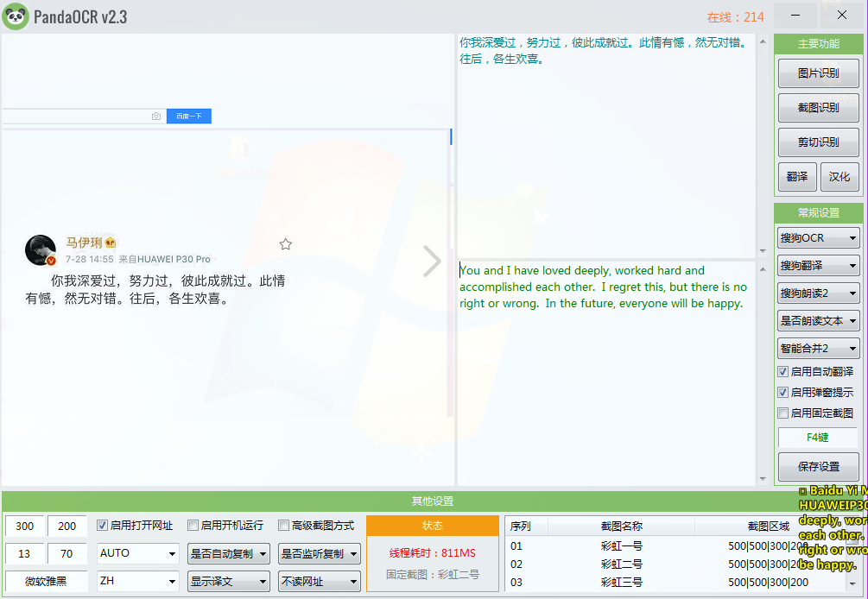Click up arrow of translation text scrollbar
Viewport: 868px width, 599px height.
point(763,269)
